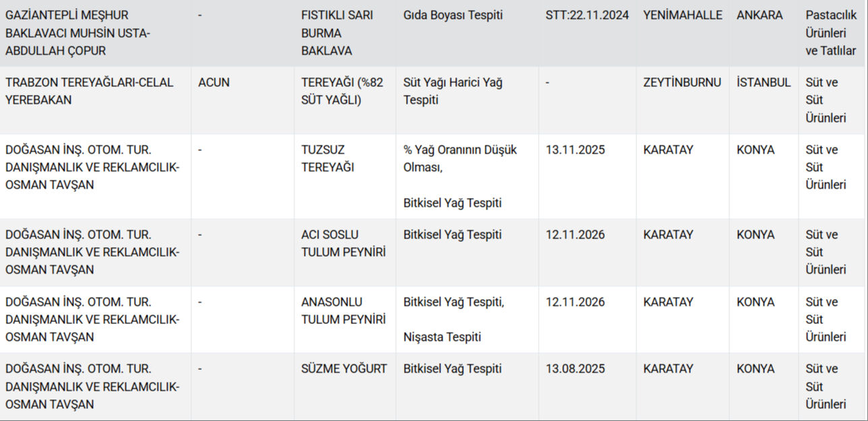
Task: Click the 13.11.2025 date cell
Action: pyautogui.click(x=575, y=150)
